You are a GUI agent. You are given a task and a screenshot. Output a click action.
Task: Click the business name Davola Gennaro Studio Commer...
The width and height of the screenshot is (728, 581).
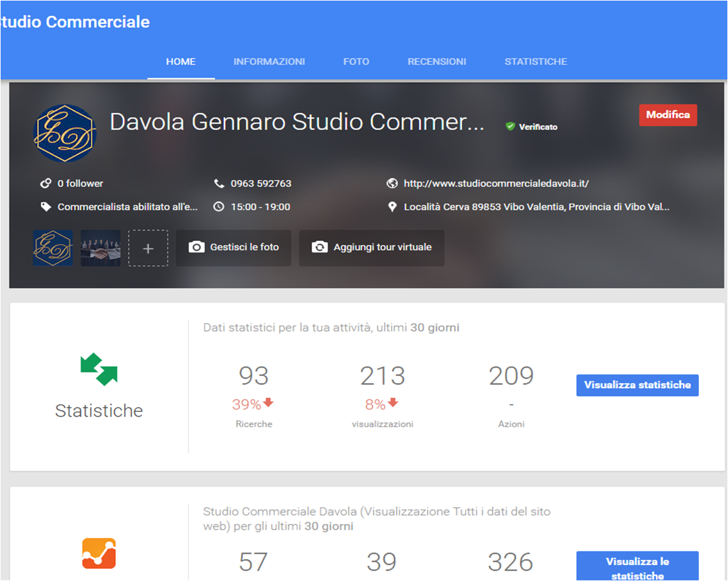tap(297, 121)
